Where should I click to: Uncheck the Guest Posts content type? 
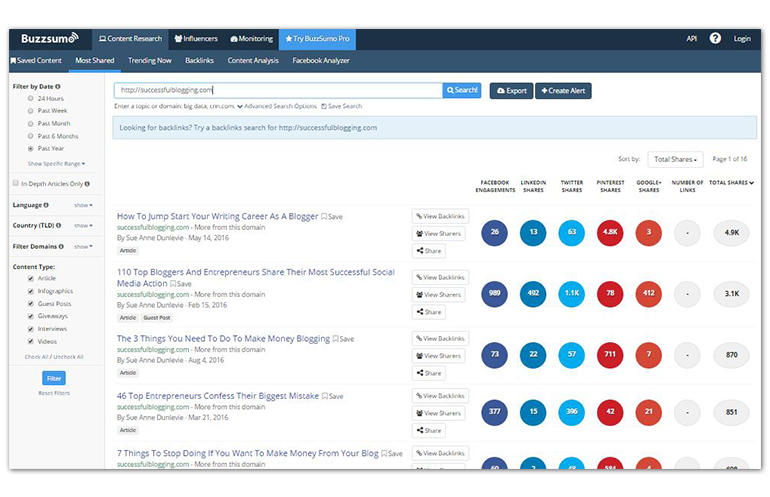click(x=30, y=304)
